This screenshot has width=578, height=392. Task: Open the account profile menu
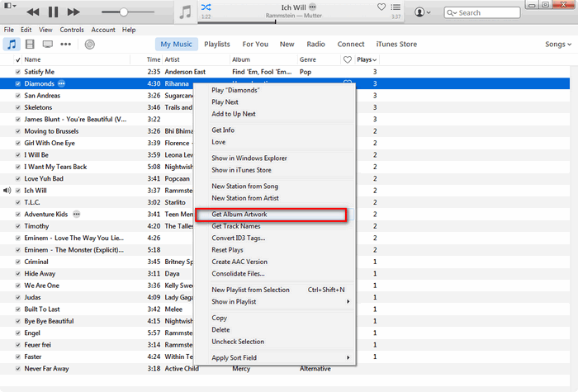click(422, 12)
